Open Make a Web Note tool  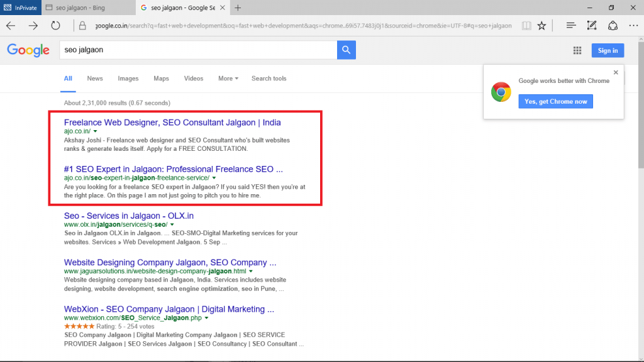591,25
